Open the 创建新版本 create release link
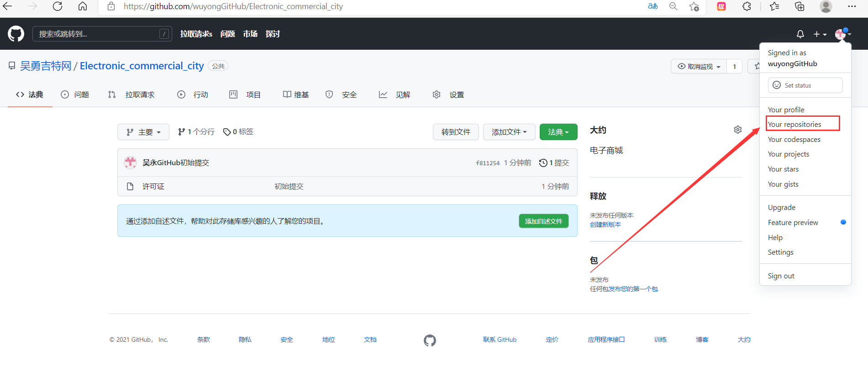Screen dimensions: 868x376 (605, 225)
